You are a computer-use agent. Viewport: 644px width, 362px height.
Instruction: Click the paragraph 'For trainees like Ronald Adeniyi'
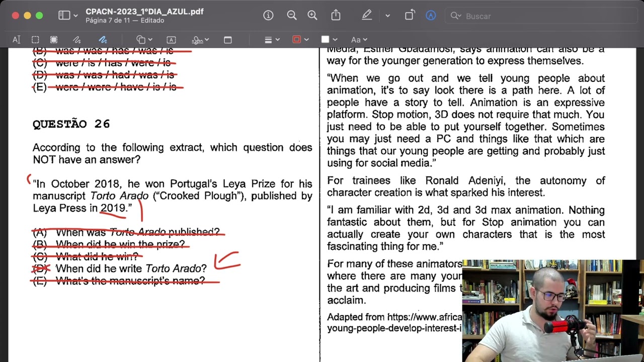tap(466, 187)
